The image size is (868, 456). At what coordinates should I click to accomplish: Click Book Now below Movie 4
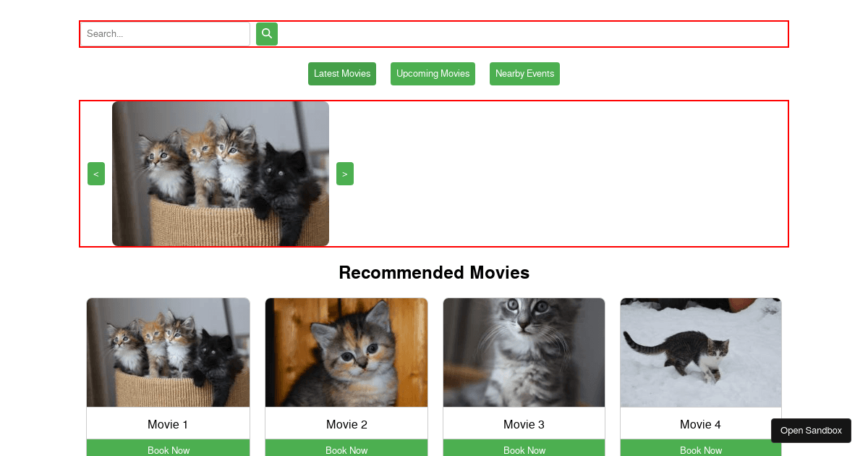[700, 449]
